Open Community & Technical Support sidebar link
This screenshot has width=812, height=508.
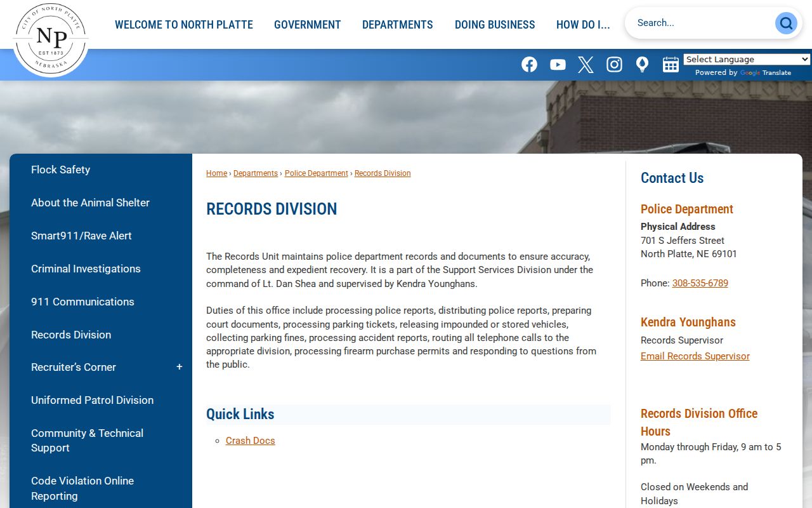point(88,440)
